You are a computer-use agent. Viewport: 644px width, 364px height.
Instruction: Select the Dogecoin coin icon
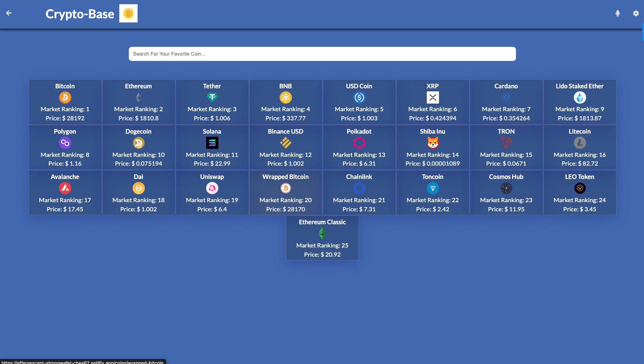[139, 143]
